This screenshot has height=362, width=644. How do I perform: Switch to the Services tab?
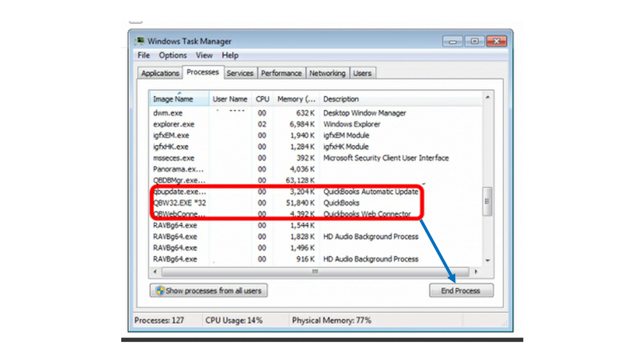tap(240, 73)
